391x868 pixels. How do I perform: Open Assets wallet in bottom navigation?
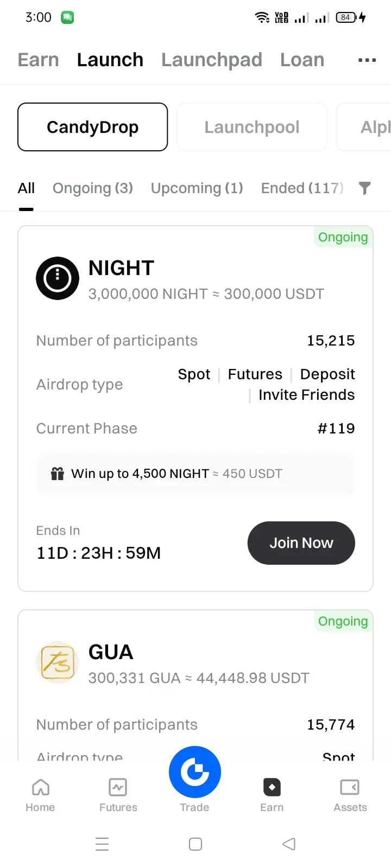click(x=350, y=795)
